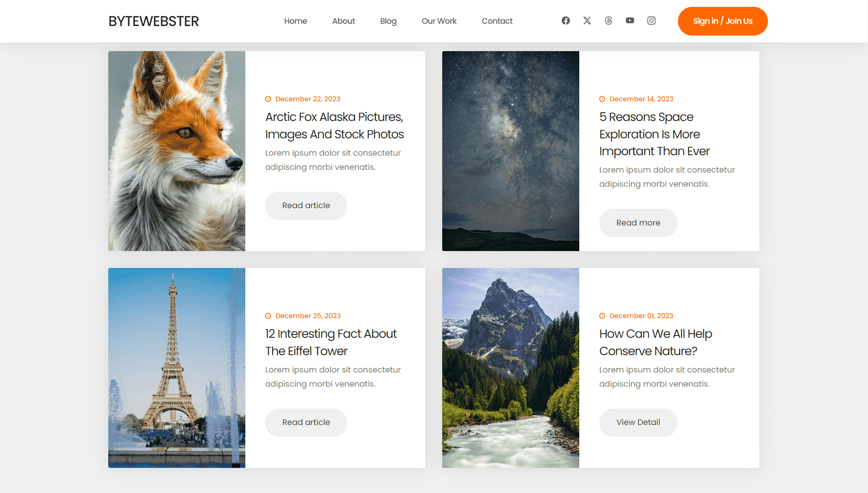Click the clock icon beside December 01, 2023

click(x=602, y=316)
